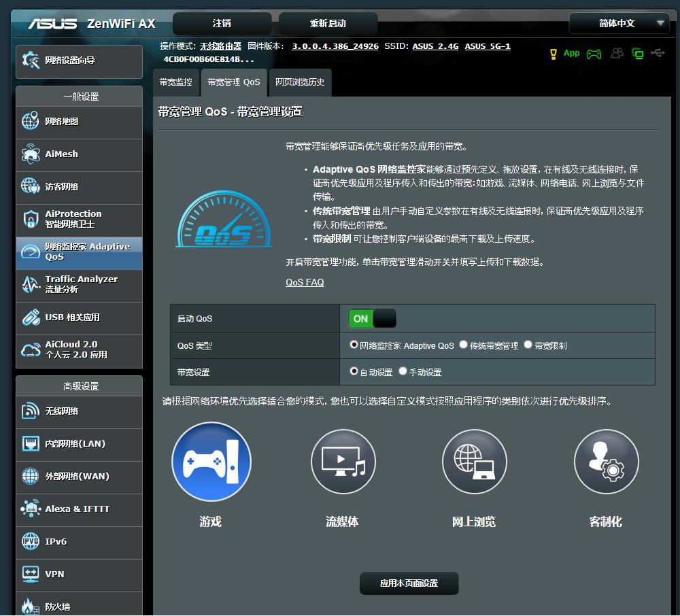Screen dimensions: 680x616
Task: Select the 网上浏览 web browsing mode icon
Action: click(475, 461)
